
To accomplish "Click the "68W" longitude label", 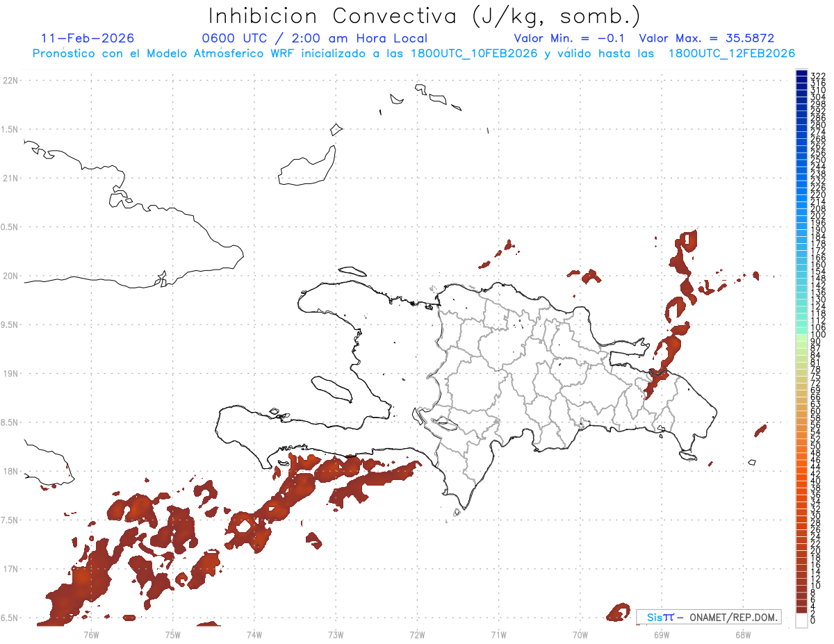I will (743, 634).
